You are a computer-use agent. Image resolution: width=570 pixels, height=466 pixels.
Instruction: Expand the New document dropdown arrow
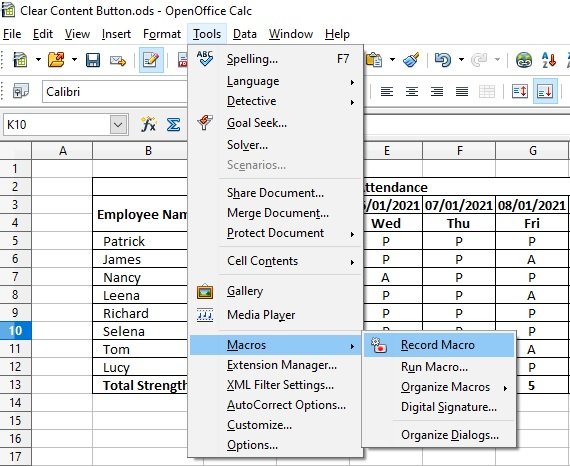click(x=38, y=60)
